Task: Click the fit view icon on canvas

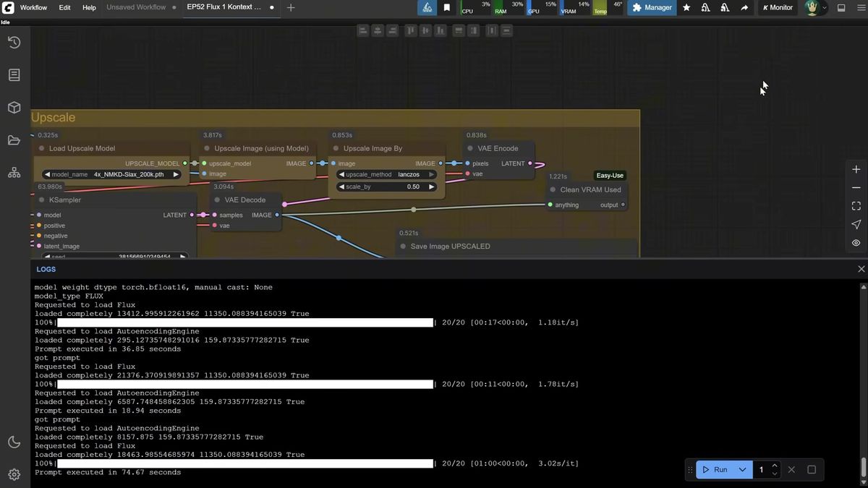Action: click(x=856, y=206)
